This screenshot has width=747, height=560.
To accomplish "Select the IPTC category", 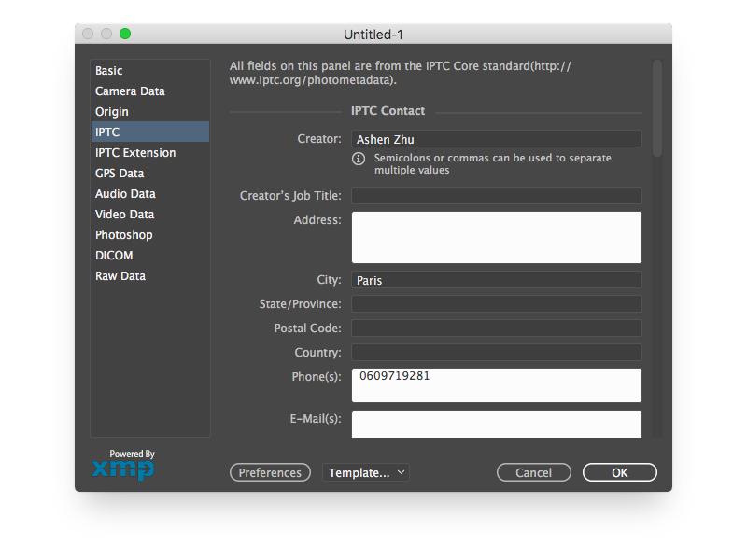I will pos(149,132).
